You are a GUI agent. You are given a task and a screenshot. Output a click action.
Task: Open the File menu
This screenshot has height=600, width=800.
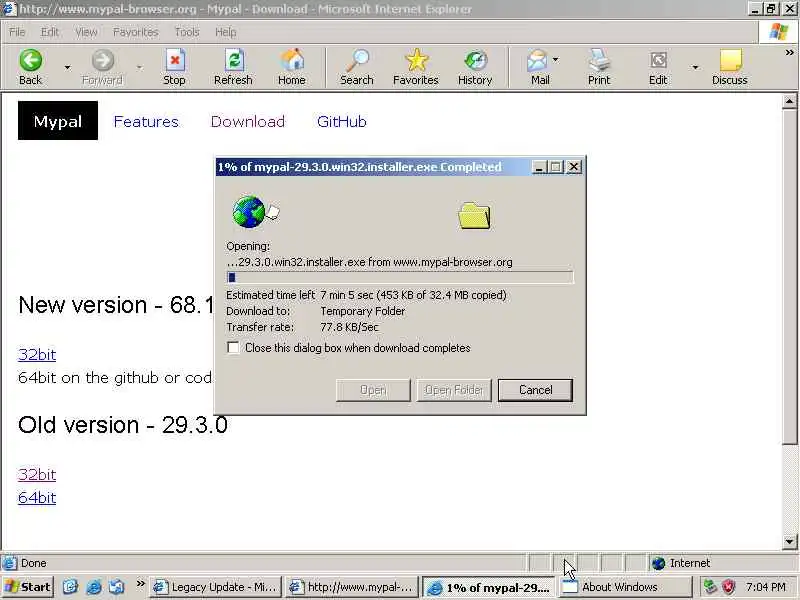click(x=17, y=32)
